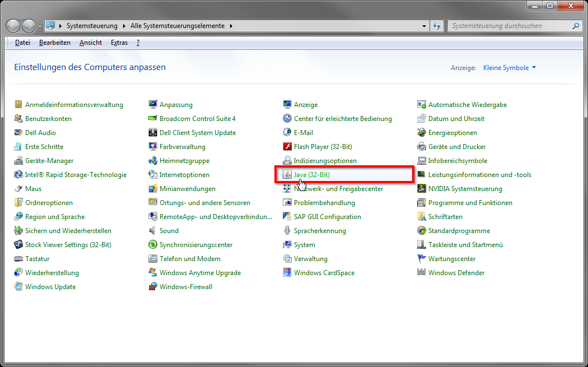
Task: Expand the Alle Systemsteuerungselemente breadcrumb arrow
Action: coord(231,26)
